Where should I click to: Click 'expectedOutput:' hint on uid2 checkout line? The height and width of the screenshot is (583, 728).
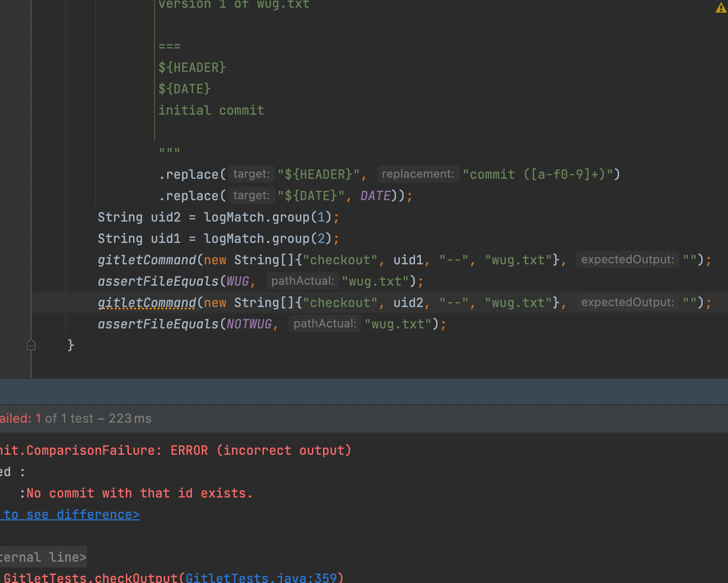[627, 302]
